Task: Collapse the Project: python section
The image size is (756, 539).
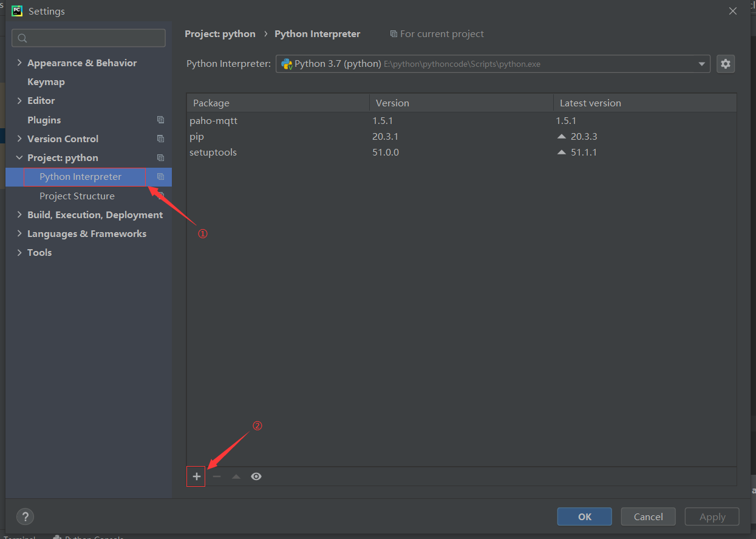Action: (x=19, y=157)
